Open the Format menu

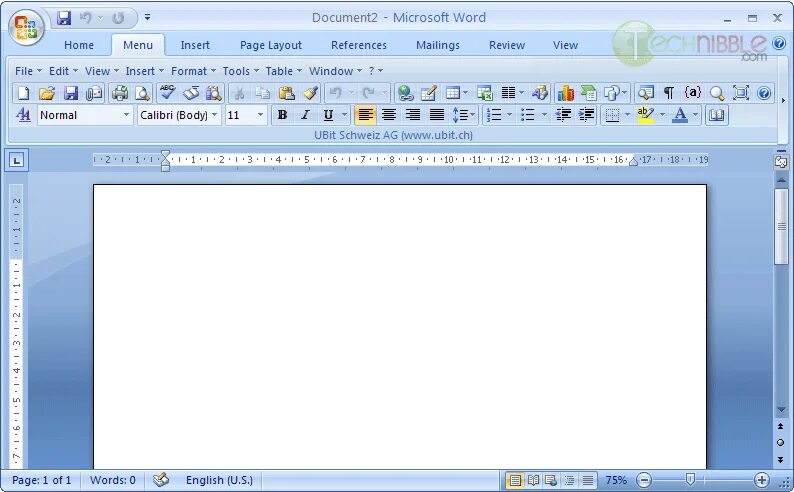[193, 71]
